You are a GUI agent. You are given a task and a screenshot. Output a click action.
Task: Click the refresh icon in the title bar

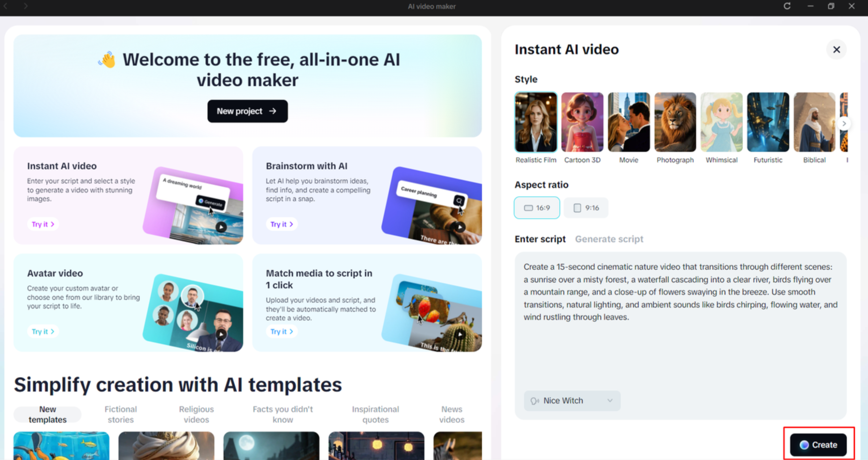[x=787, y=6]
